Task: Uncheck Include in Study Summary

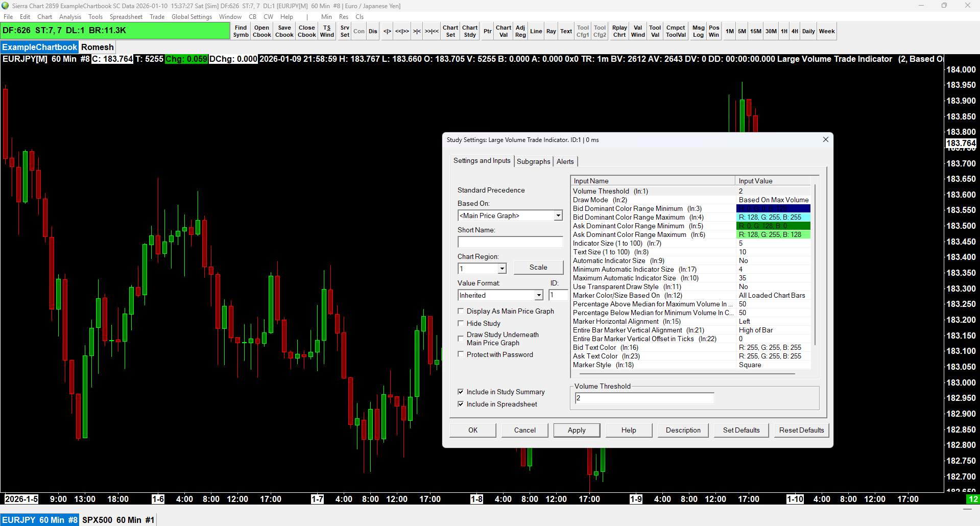Action: click(x=461, y=392)
